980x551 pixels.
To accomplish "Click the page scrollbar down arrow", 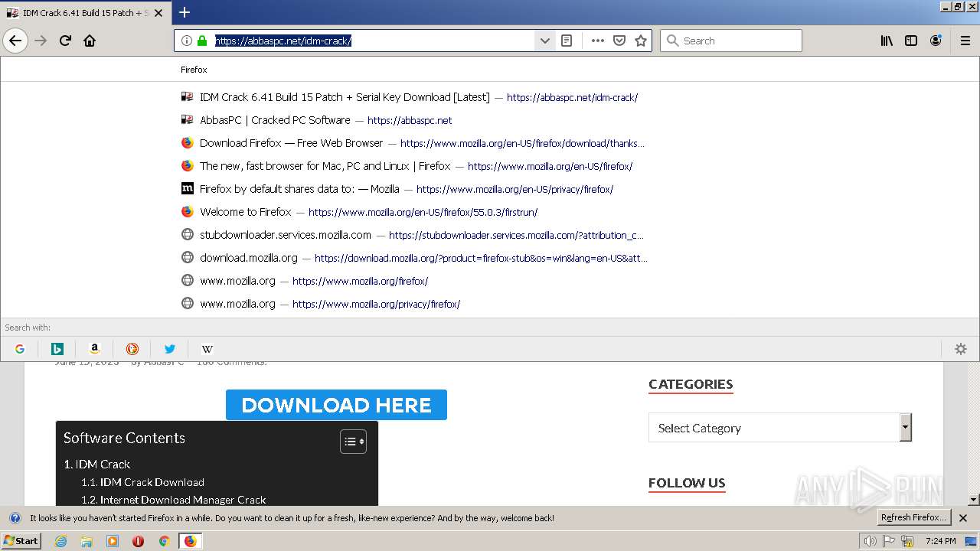I will [x=973, y=500].
